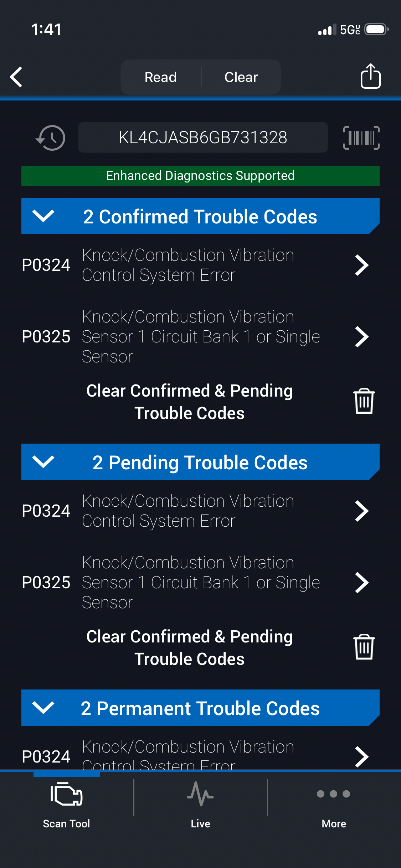Screen dimensions: 401x868
Task: Tap the VIN number field
Action: pos(203,138)
